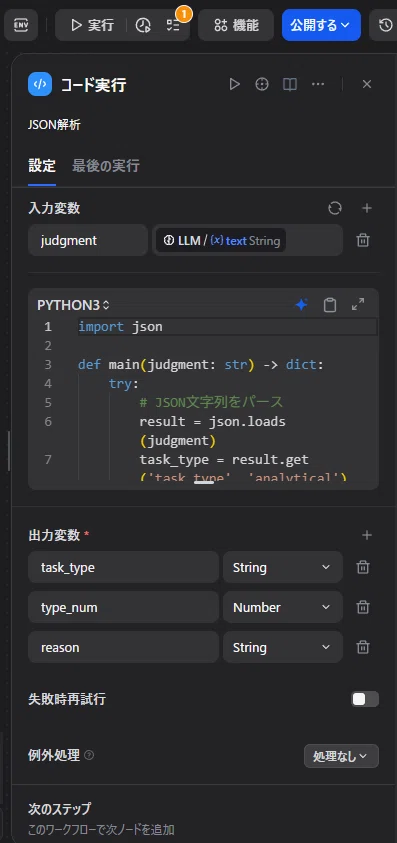Click the 入力変数 section label
Screen dimensions: 397x843
tap(54, 208)
